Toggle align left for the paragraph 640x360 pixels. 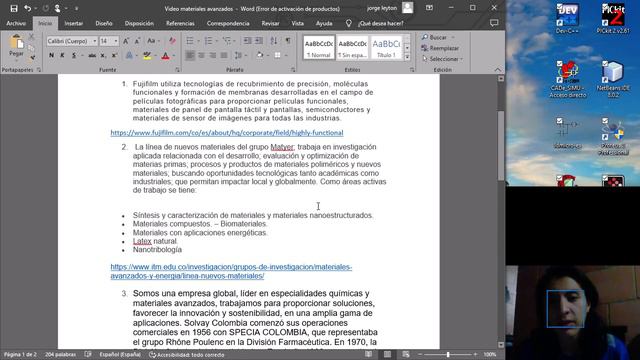pos(190,55)
